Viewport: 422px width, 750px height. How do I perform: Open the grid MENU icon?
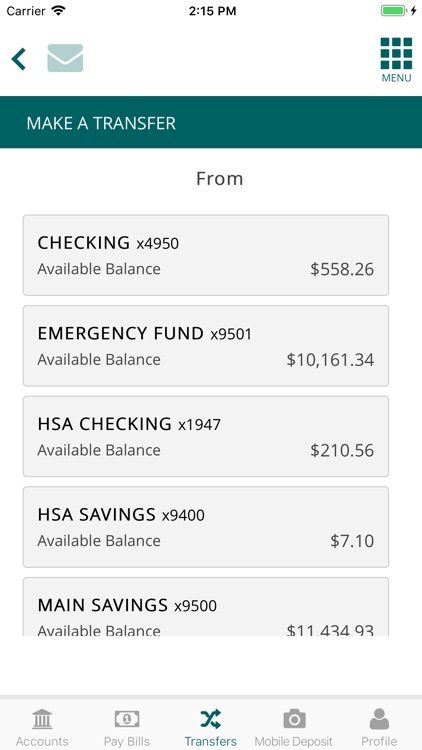(x=396, y=59)
